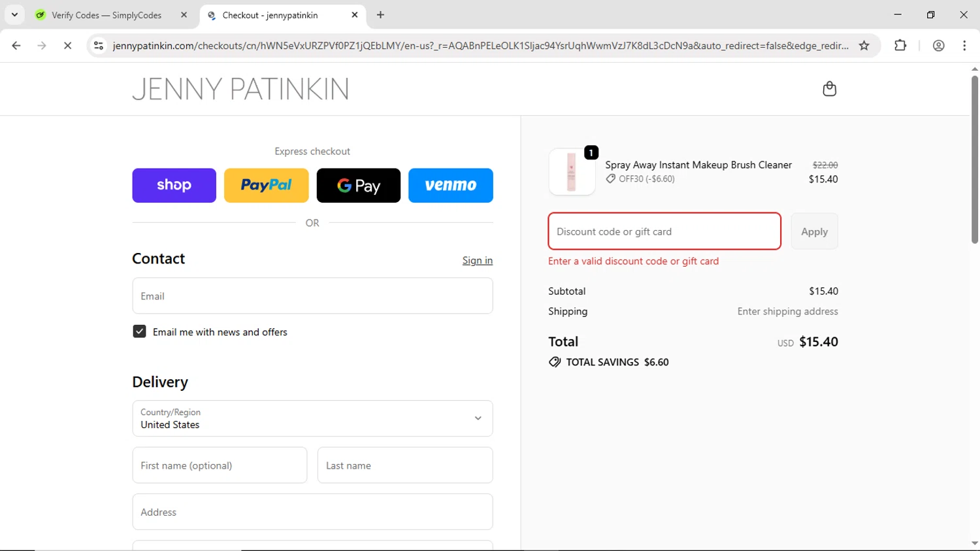This screenshot has width=980, height=551.
Task: Click the Apply discount button
Action: coord(814,231)
